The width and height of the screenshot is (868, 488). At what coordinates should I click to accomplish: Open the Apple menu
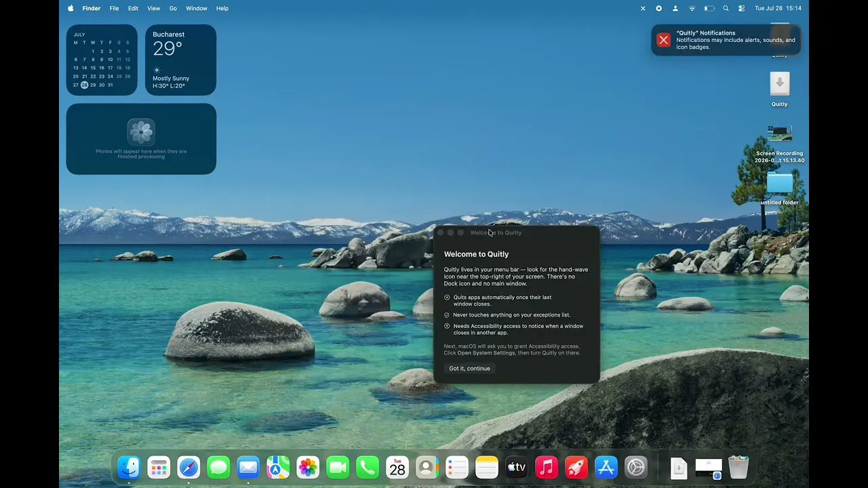pyautogui.click(x=71, y=8)
